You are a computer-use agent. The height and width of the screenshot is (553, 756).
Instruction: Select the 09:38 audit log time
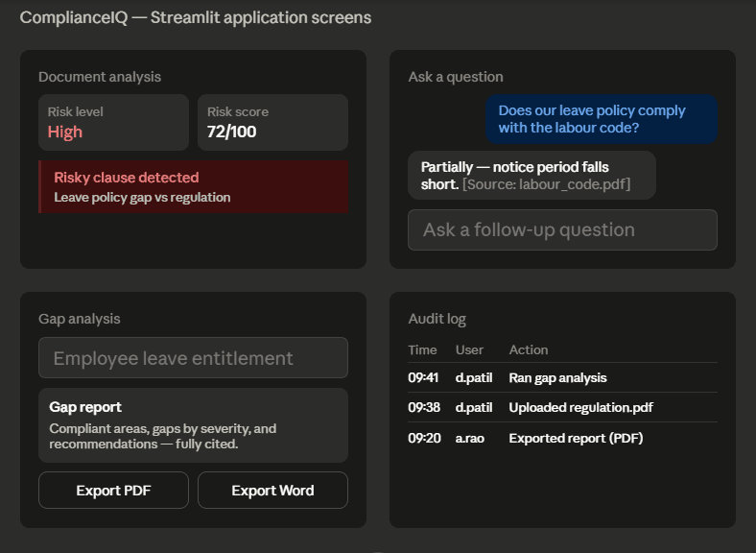(424, 408)
